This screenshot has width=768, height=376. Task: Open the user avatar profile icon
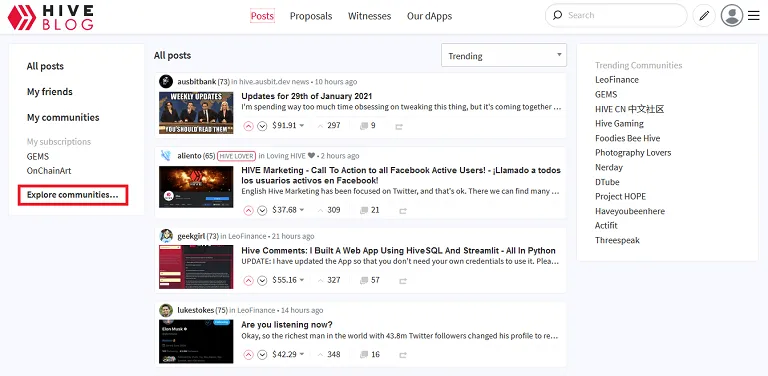click(x=732, y=16)
